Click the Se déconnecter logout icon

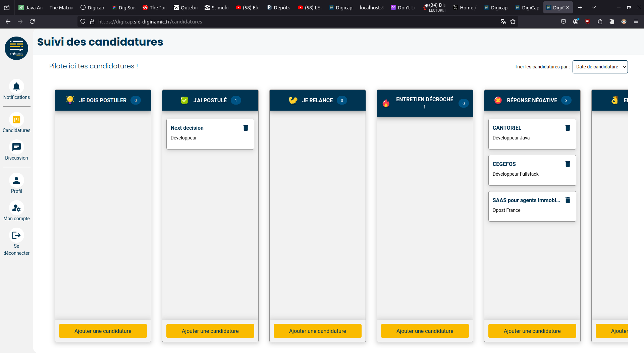tap(16, 236)
